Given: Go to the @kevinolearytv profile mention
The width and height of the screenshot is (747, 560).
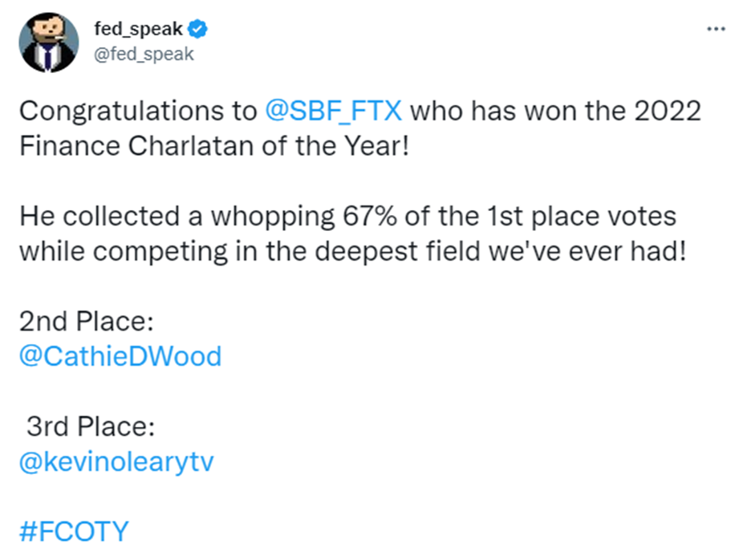Looking at the screenshot, I should [116, 462].
